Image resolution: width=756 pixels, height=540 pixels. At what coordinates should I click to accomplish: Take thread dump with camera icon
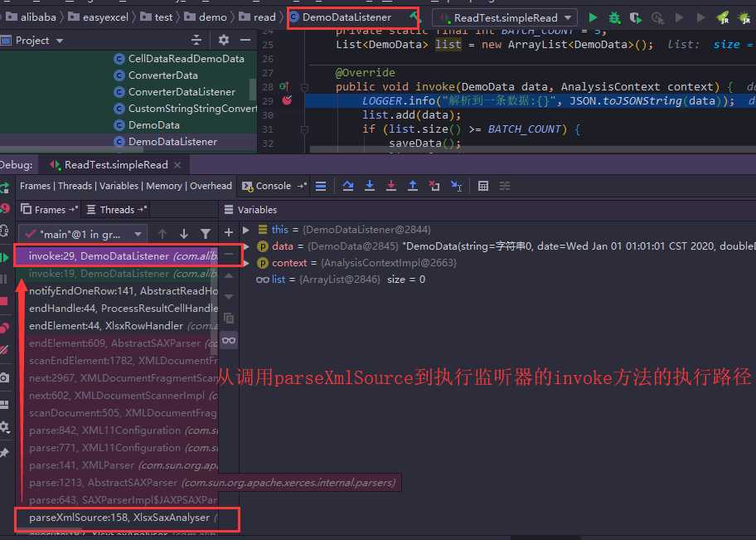(4, 378)
